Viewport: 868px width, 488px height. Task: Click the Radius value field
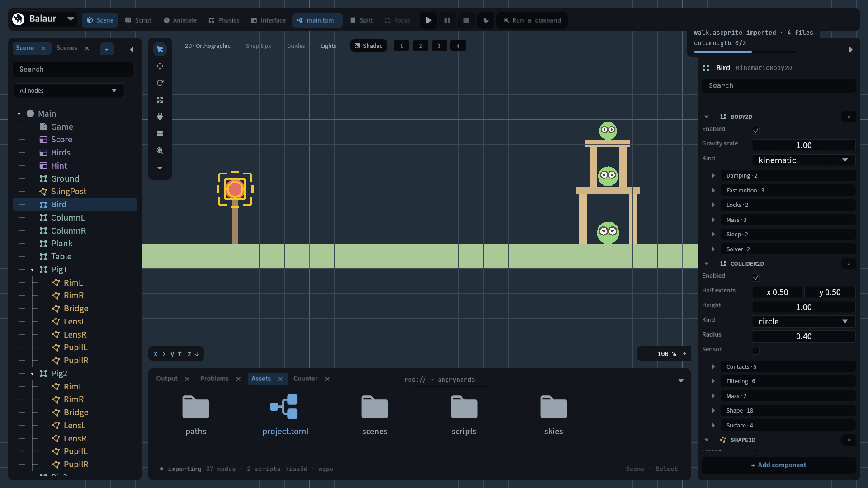click(x=803, y=337)
